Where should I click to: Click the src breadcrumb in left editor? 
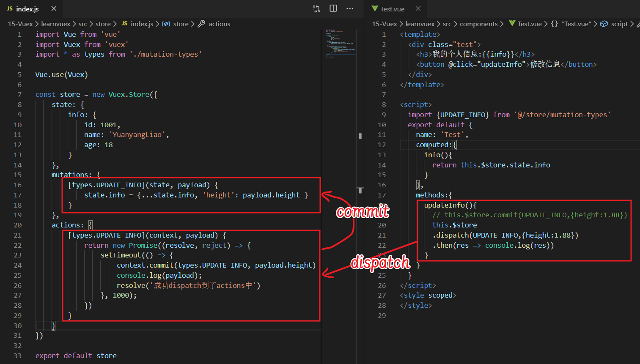point(83,24)
